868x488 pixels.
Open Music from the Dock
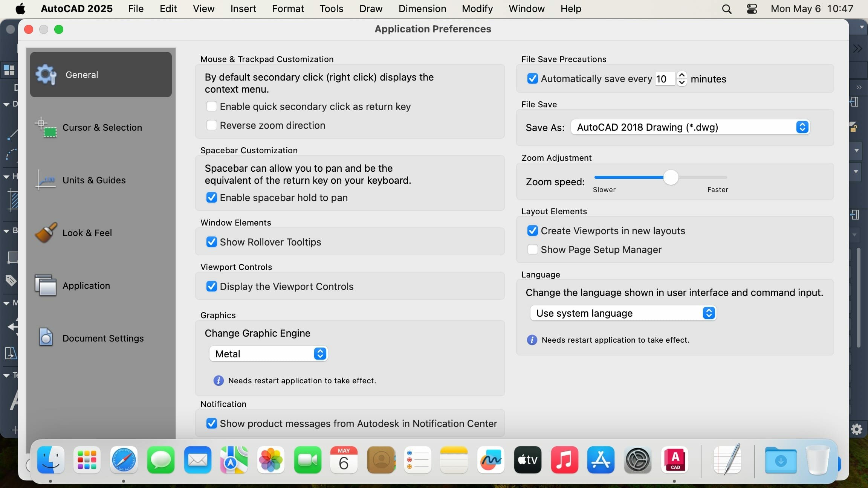564,460
